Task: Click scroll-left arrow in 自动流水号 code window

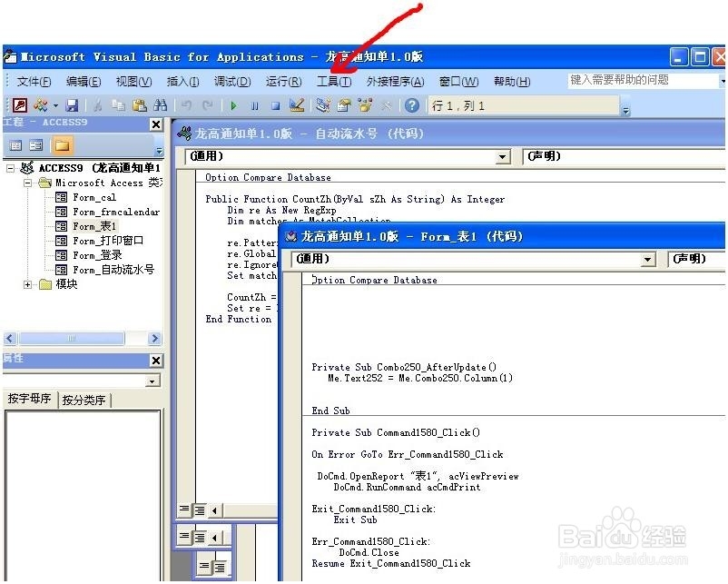Action: point(214,510)
